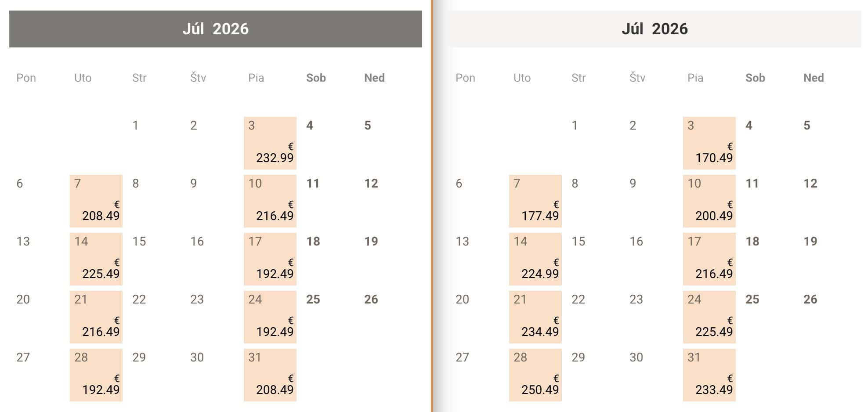The width and height of the screenshot is (868, 412).
Task: Click the dark gray Júl 2026 header
Action: [215, 29]
